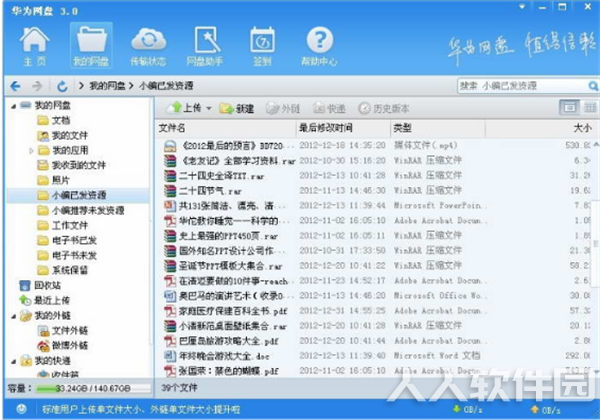This screenshot has height=420, width=600.
Task: Click 我的网盘 in breadcrumb path
Action: pyautogui.click(x=107, y=86)
